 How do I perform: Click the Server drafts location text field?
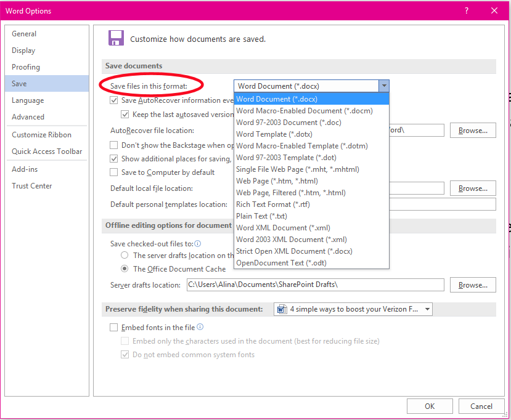[x=315, y=285]
